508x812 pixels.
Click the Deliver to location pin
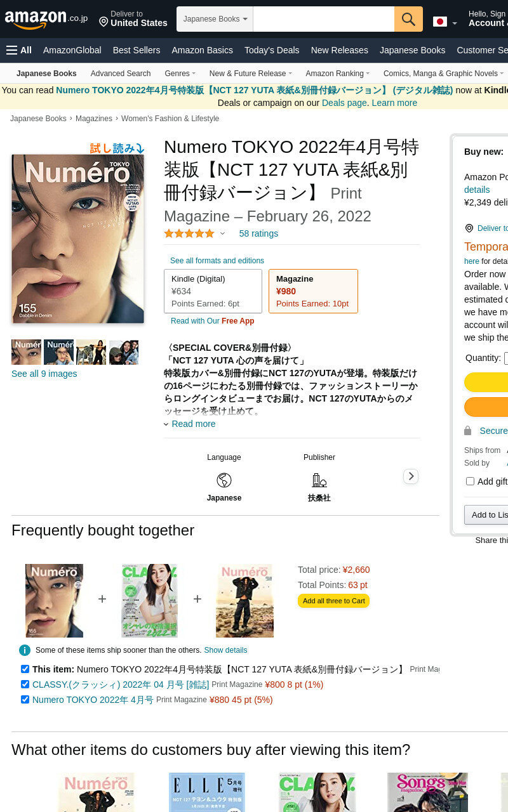104,22
